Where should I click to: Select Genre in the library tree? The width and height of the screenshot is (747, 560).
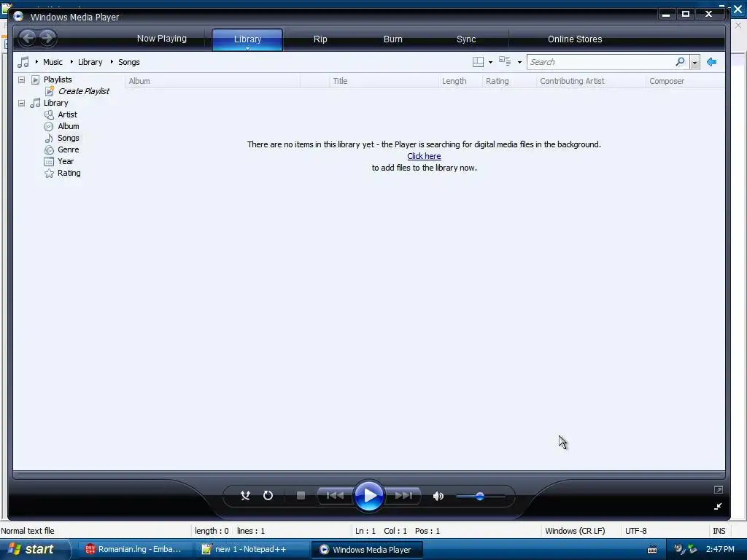(68, 149)
